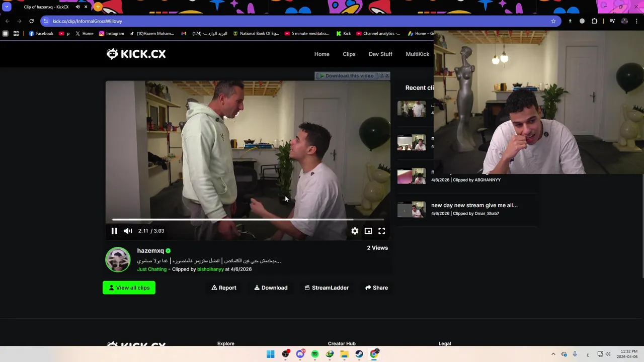Open the new day new stream clip
644x362 pixels.
[x=474, y=205]
